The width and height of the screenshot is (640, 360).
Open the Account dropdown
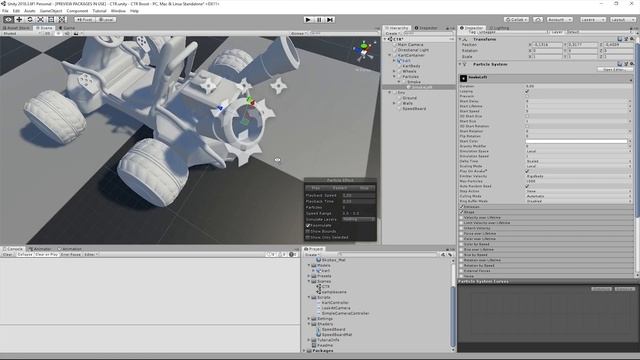[x=560, y=20]
